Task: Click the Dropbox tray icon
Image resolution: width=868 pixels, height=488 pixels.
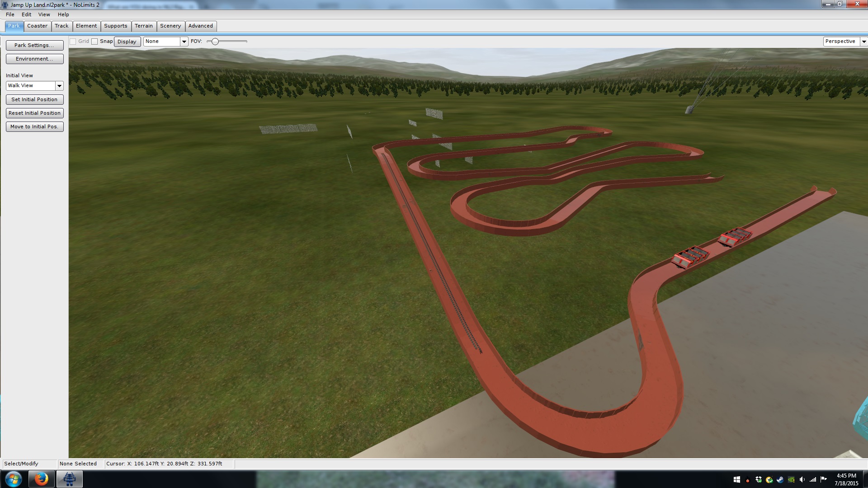Action: tap(758, 479)
